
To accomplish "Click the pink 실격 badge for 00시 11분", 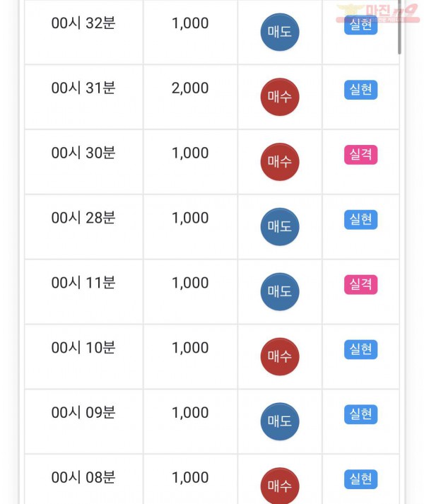I will click(x=360, y=284).
